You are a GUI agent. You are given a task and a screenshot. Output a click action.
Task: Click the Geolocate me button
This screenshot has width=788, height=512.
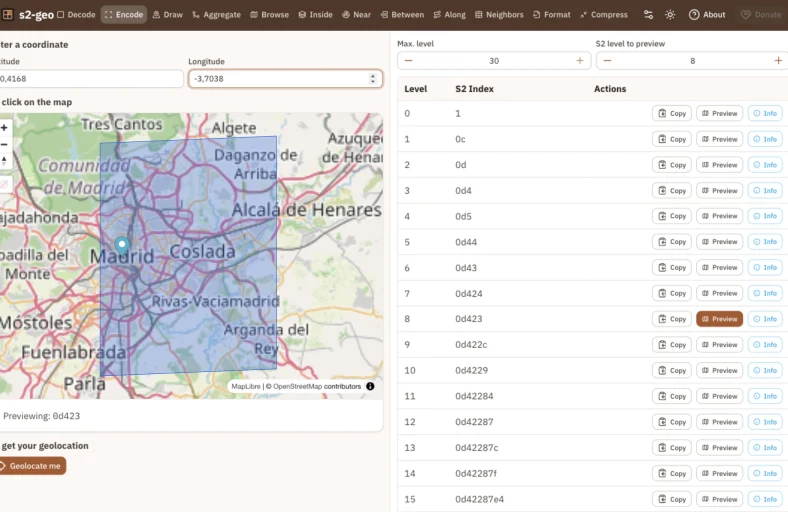point(31,466)
